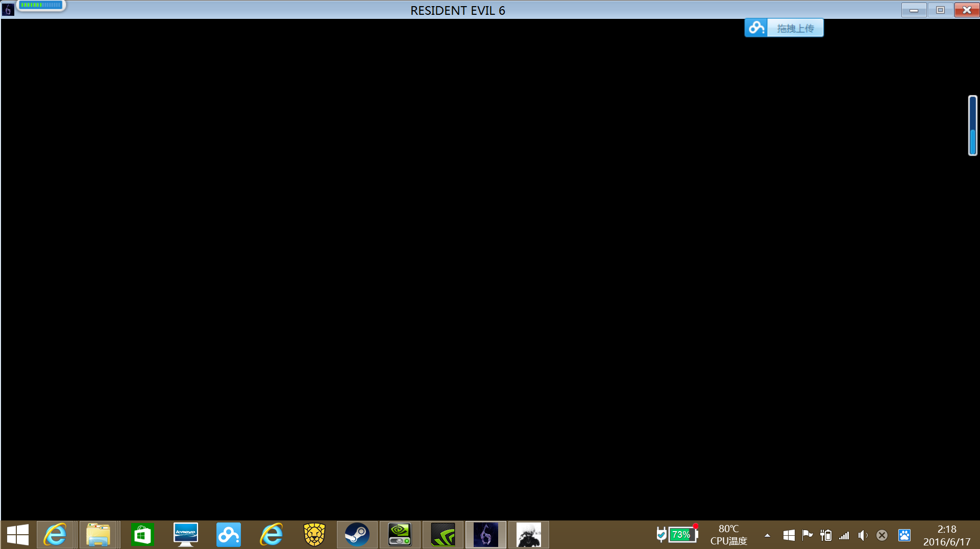Viewport: 980px width, 549px height.
Task: Open Action Center flag icon
Action: 807,535
